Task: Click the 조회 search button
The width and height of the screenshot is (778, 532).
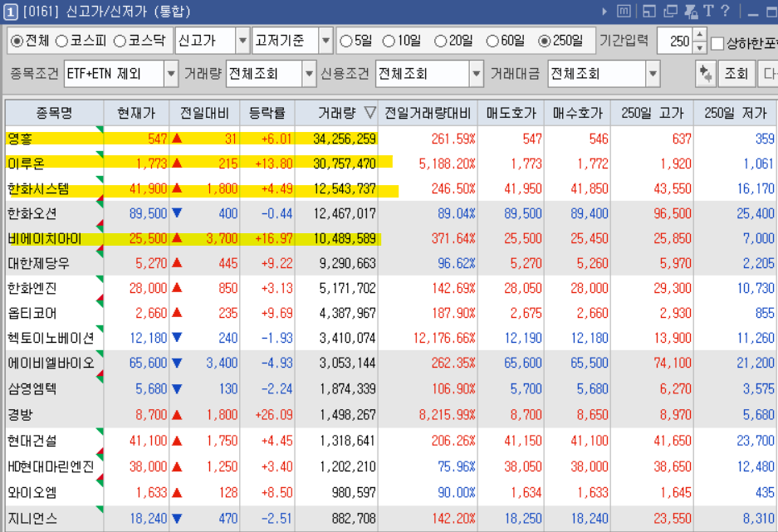Action: pos(736,74)
